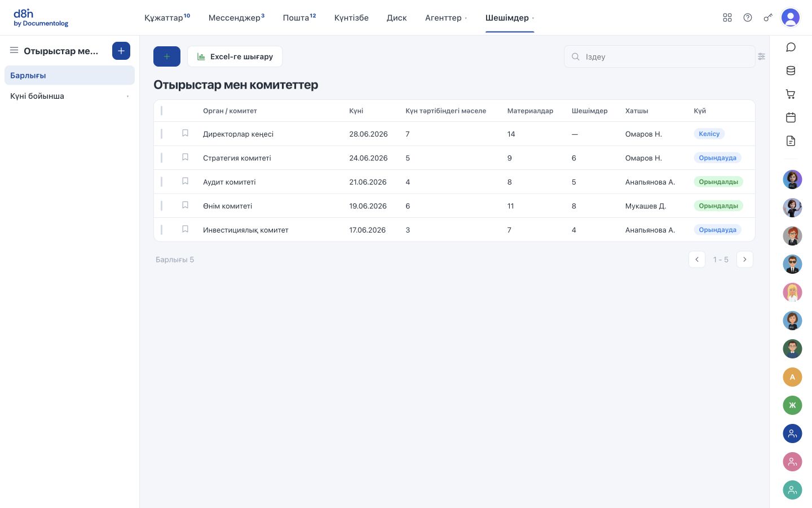
Task: Open the help question mark icon
Action: tap(748, 17)
